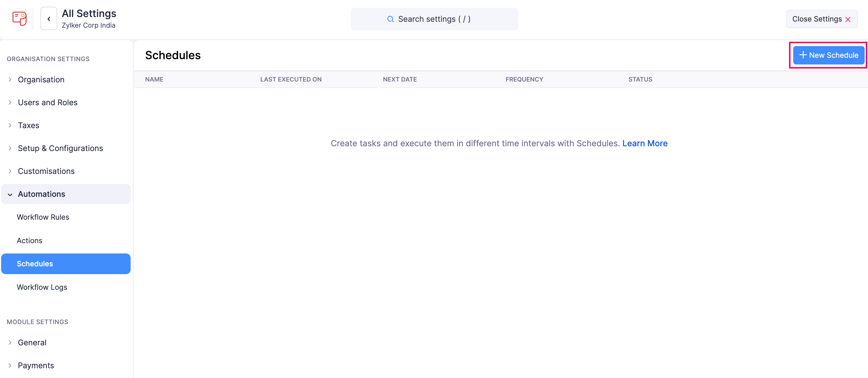Go back using the left chevron button

click(x=49, y=19)
